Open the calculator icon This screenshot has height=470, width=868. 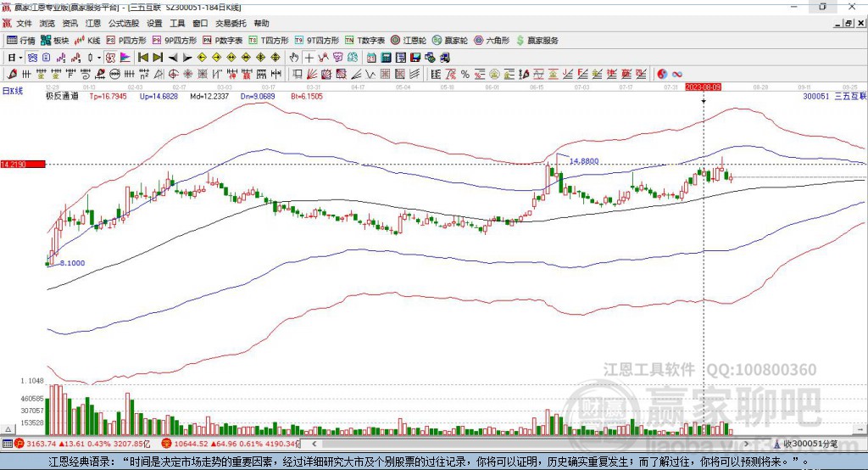(x=387, y=58)
